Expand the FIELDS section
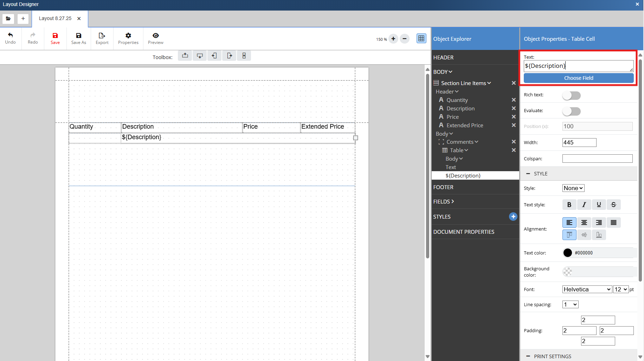Image resolution: width=644 pixels, height=361 pixels. tap(444, 201)
